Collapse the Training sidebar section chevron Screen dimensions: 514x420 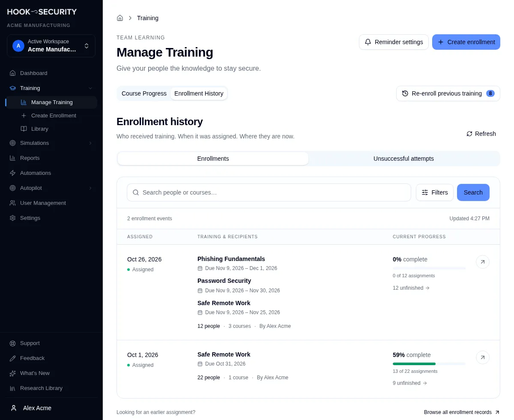90,88
